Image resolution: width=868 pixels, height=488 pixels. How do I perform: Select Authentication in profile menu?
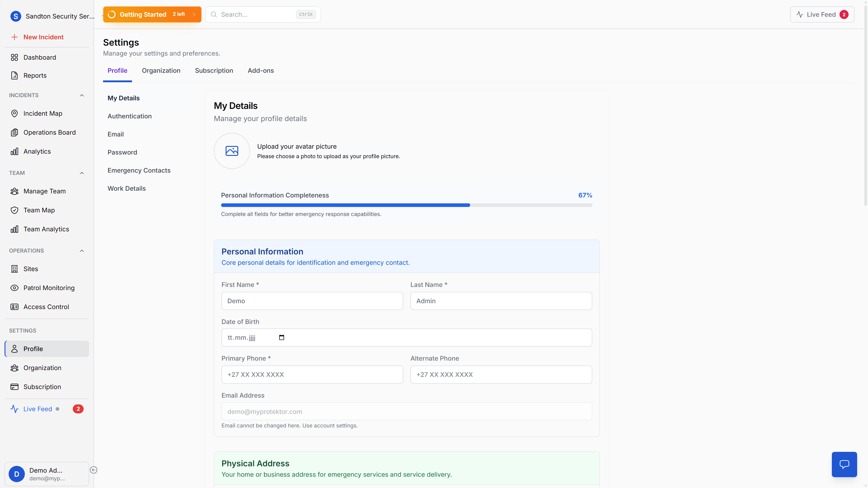click(x=130, y=116)
